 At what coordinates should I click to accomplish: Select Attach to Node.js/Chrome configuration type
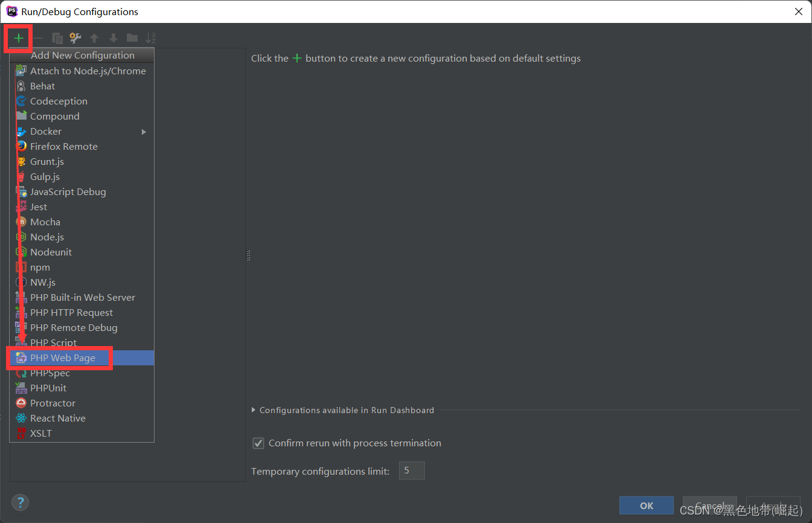(x=82, y=71)
